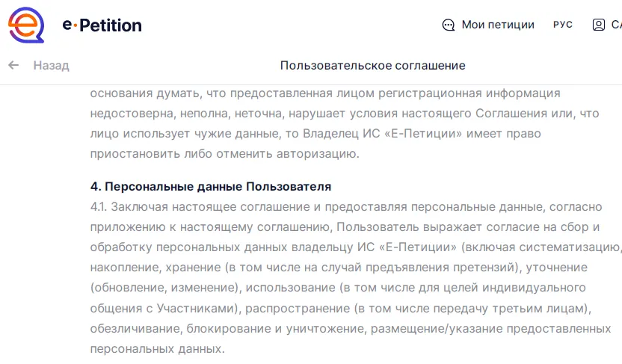The height and width of the screenshot is (364, 622).
Task: Click the speech bubble icon beside Мои петиции
Action: [449, 25]
